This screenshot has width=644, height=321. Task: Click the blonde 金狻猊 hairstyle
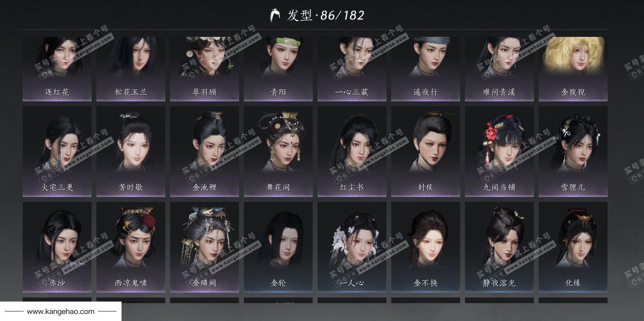[573, 69]
